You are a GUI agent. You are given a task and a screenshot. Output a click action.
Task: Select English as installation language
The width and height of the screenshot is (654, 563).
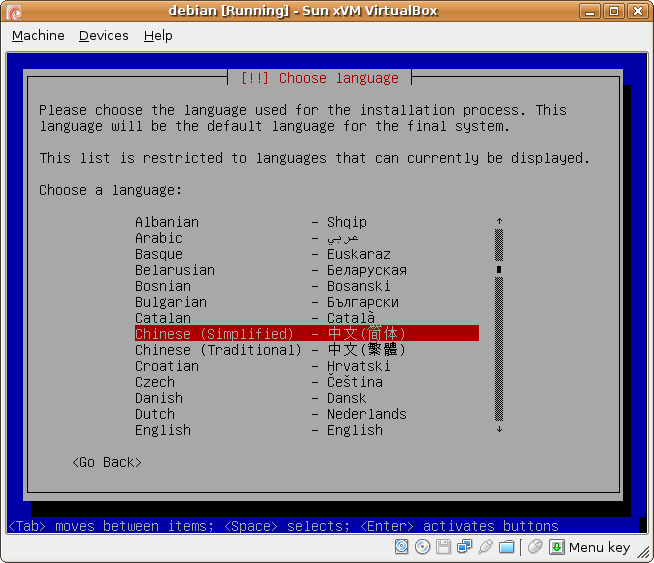(307, 430)
